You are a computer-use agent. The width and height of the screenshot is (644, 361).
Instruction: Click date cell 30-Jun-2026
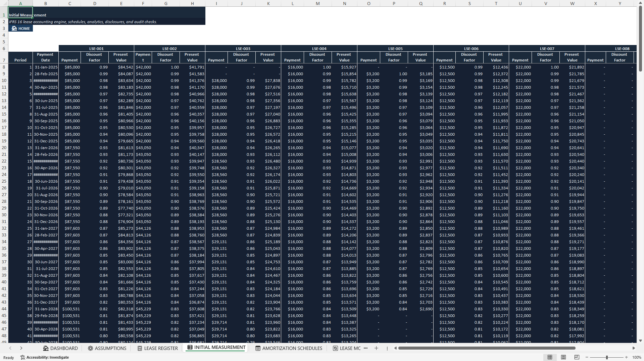(x=46, y=181)
